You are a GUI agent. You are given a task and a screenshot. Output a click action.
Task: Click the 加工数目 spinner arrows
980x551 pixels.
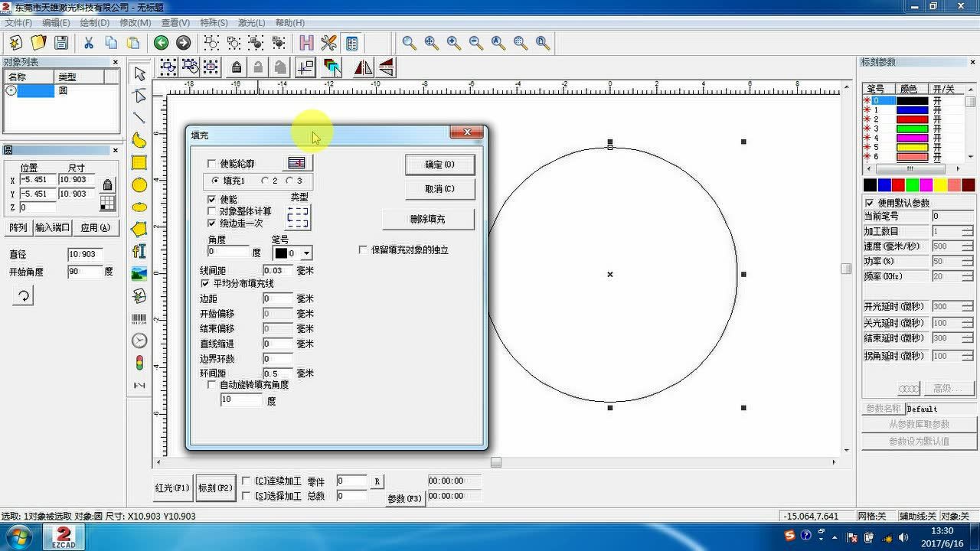(x=968, y=231)
